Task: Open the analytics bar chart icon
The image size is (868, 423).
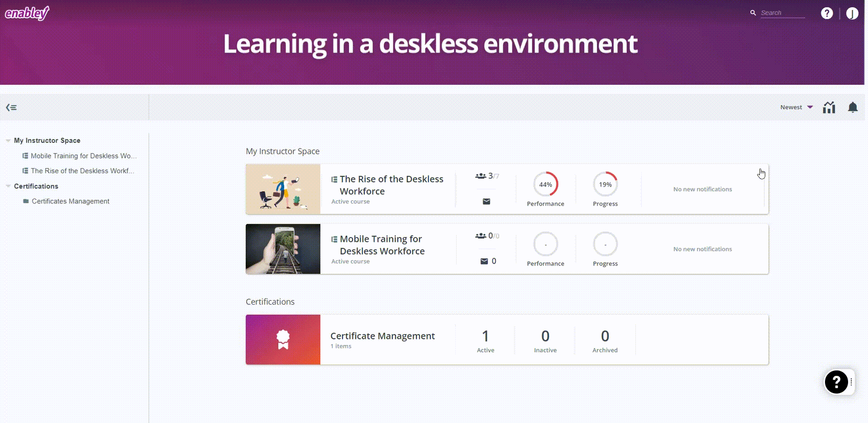Action: click(829, 107)
